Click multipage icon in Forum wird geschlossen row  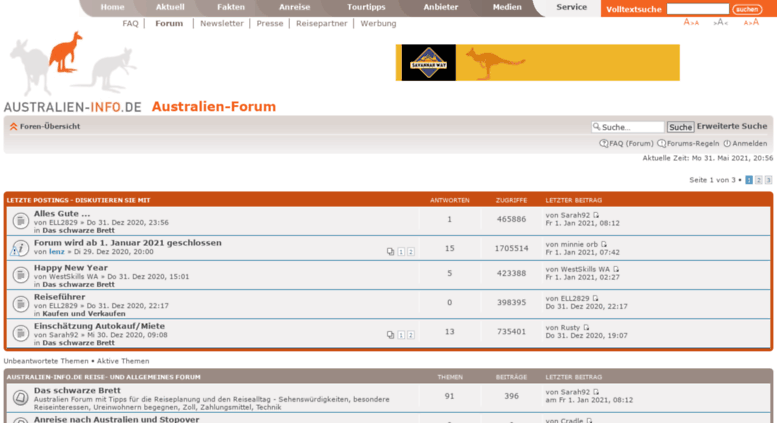pos(390,252)
